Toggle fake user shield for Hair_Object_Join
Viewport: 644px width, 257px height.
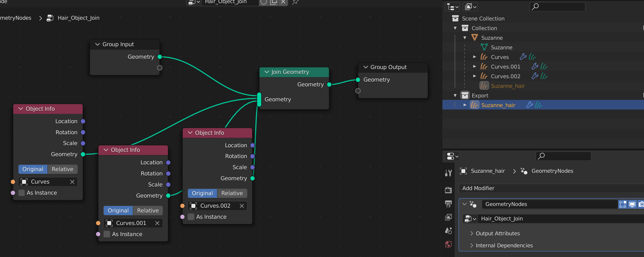[264, 2]
